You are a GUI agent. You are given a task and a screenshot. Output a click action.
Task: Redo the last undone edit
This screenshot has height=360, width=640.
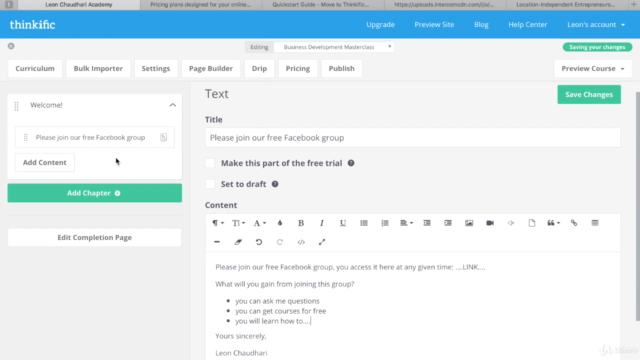[x=280, y=242]
